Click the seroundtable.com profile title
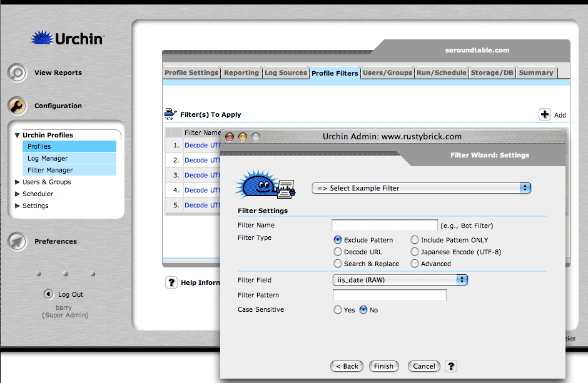The width and height of the screenshot is (588, 383). (477, 50)
